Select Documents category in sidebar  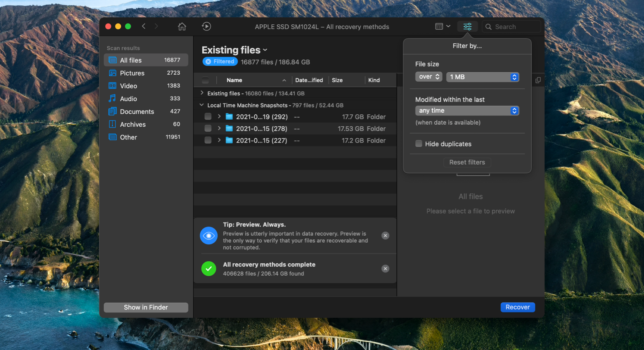146,111
